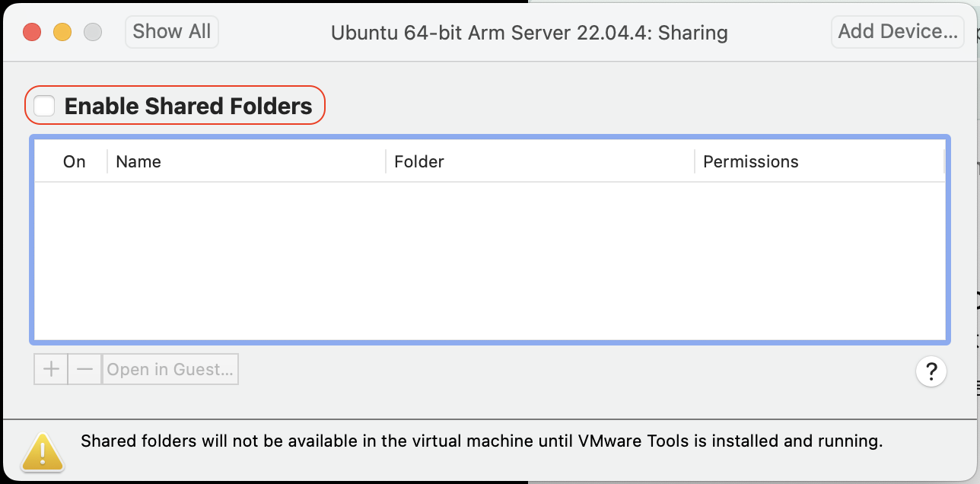The width and height of the screenshot is (980, 484).
Task: Click the gray zoom window button
Action: [93, 32]
